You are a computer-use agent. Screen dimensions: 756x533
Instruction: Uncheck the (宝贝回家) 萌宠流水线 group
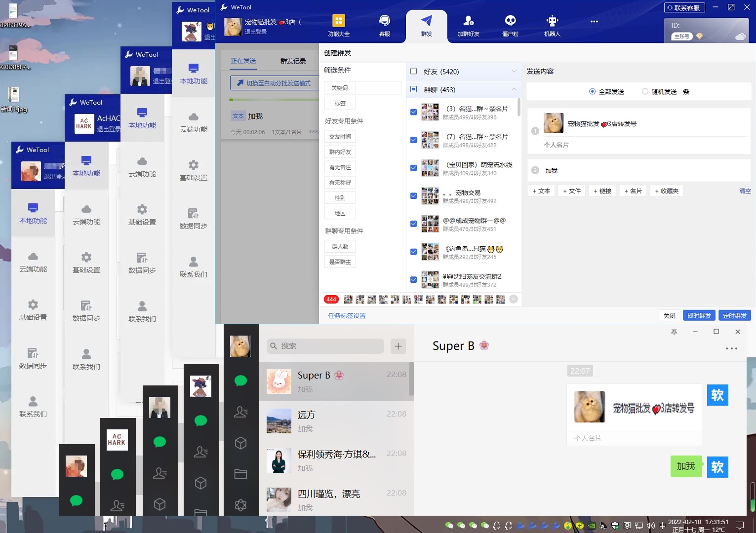coord(414,168)
